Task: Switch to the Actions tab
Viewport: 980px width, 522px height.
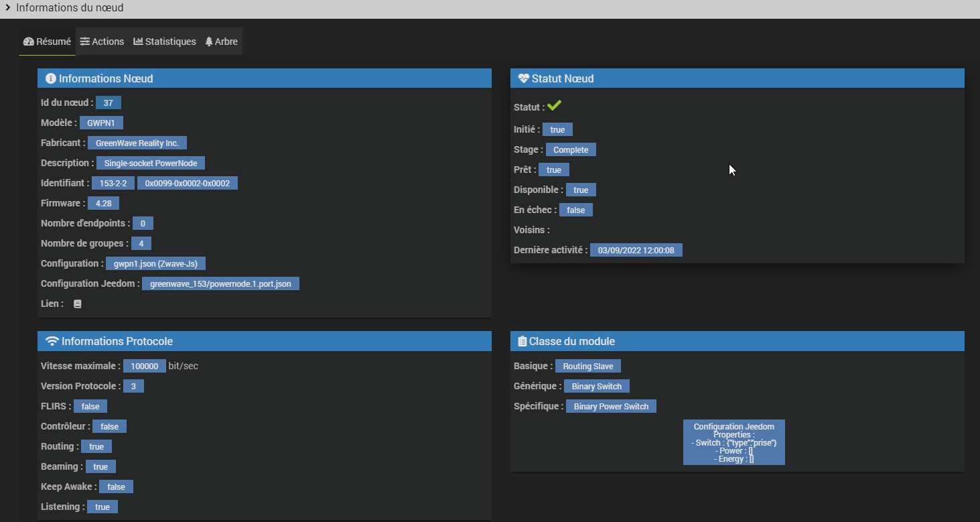Action: 102,42
